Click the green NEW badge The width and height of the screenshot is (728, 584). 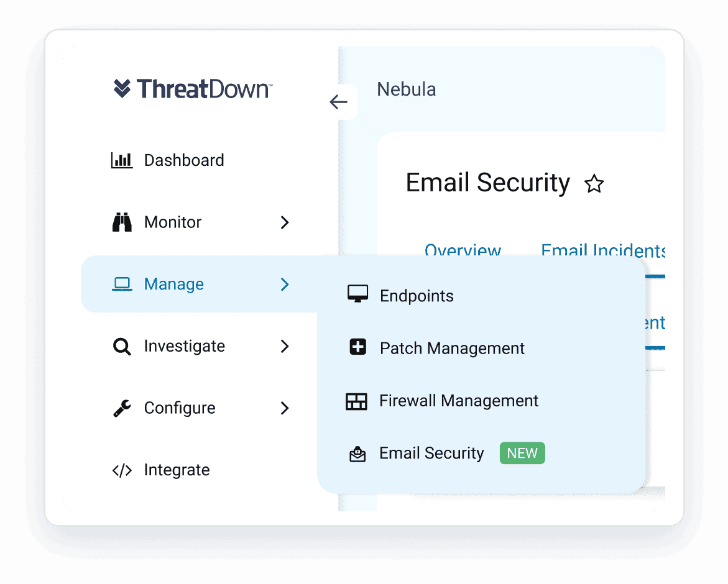[522, 454]
